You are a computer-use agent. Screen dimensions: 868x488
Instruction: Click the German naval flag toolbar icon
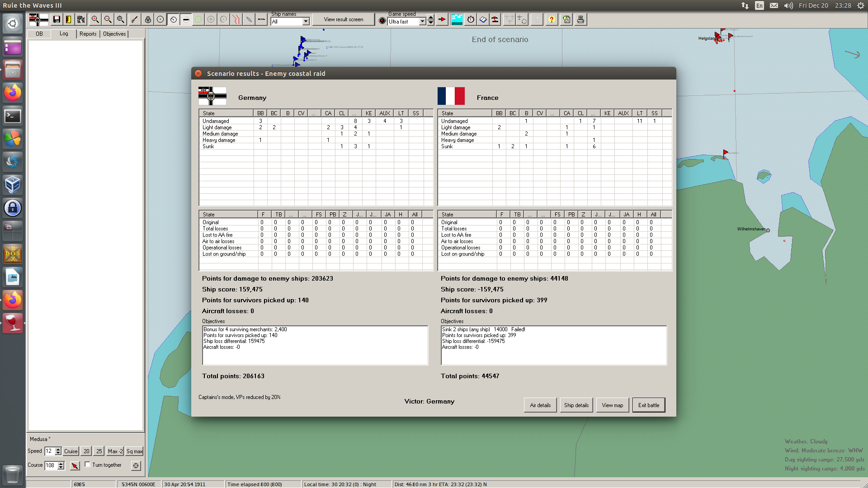(x=38, y=19)
